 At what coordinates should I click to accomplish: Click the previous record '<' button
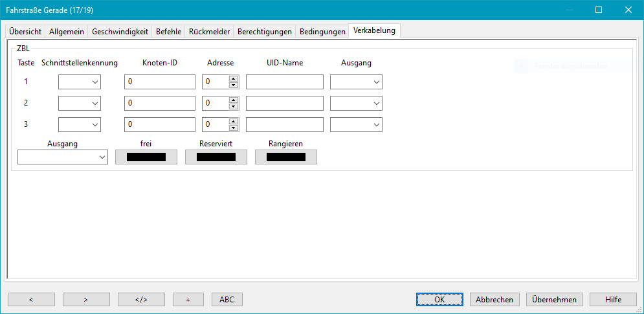point(31,299)
